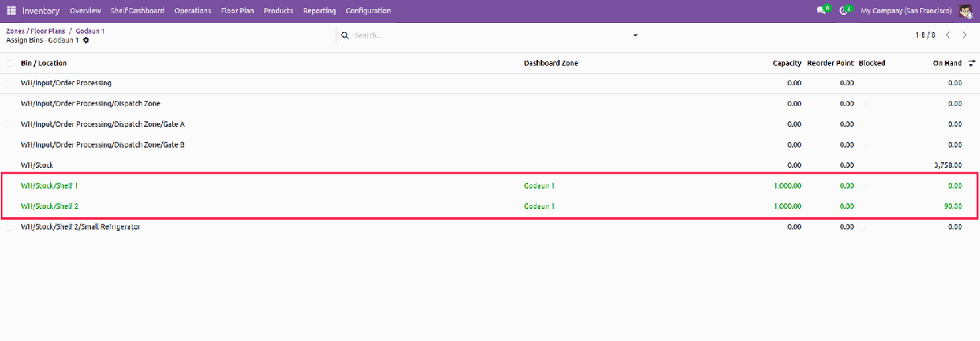Open the WH/Stock/Shelf 1 location
Image resolution: width=980 pixels, height=341 pixels.
[x=49, y=186]
